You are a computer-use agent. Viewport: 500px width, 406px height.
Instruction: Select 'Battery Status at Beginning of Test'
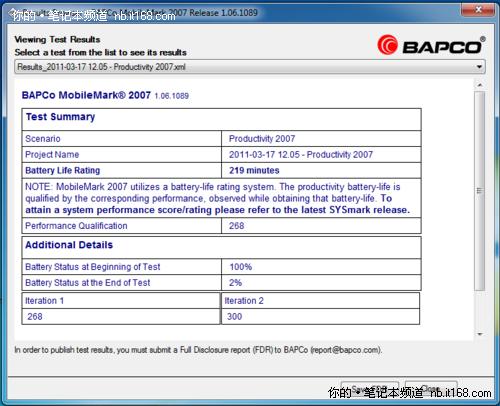(93, 267)
